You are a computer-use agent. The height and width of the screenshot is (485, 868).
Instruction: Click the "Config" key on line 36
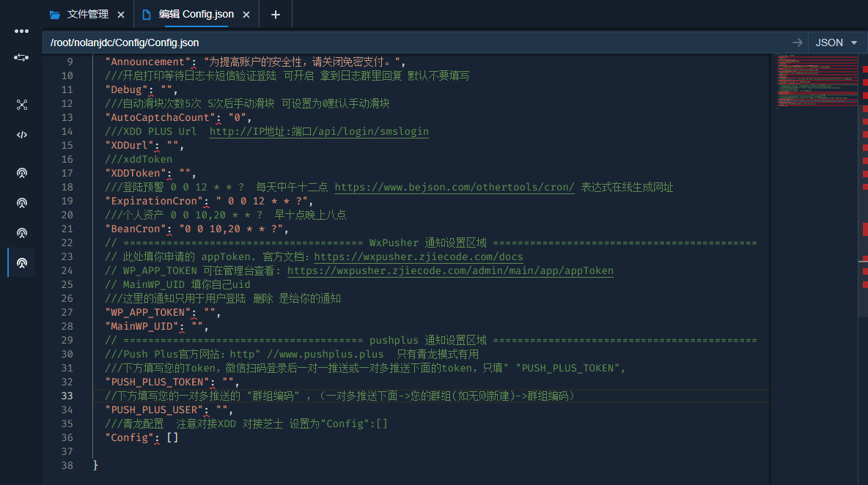click(x=130, y=437)
